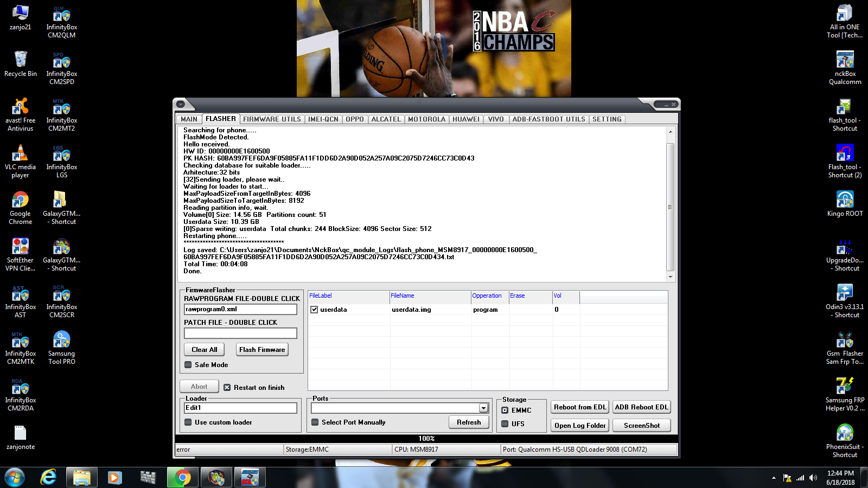The width and height of the screenshot is (868, 488).
Task: Click Reboot from EDL button
Action: click(580, 407)
